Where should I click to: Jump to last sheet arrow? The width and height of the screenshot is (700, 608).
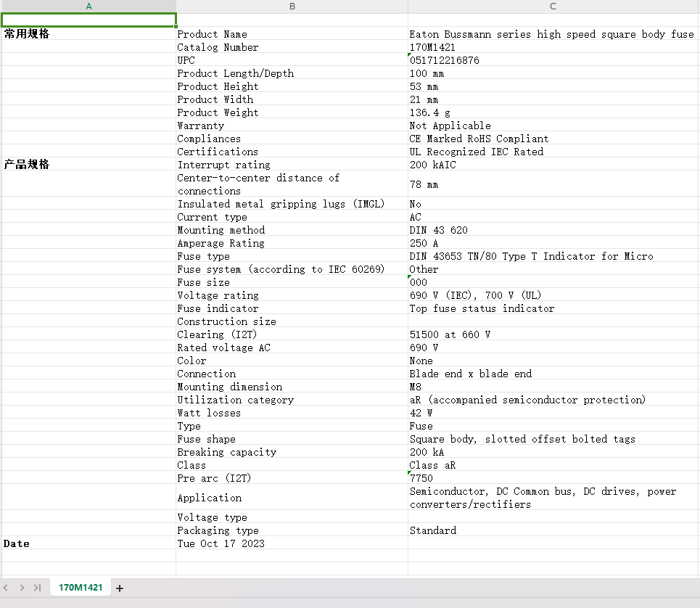[38, 588]
